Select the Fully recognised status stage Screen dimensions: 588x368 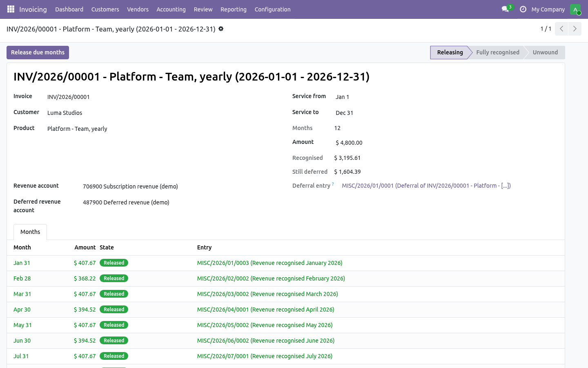[x=497, y=52]
